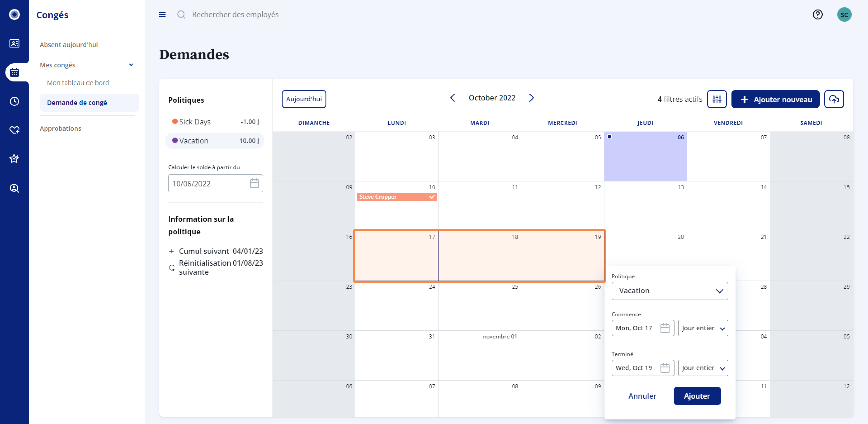Screen dimensions: 868x424
Task: Select calendar day 25
Action: pyautogui.click(x=479, y=306)
